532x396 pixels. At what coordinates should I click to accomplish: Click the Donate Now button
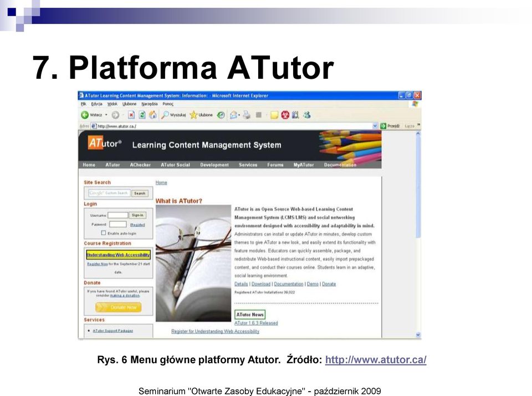pos(119,307)
